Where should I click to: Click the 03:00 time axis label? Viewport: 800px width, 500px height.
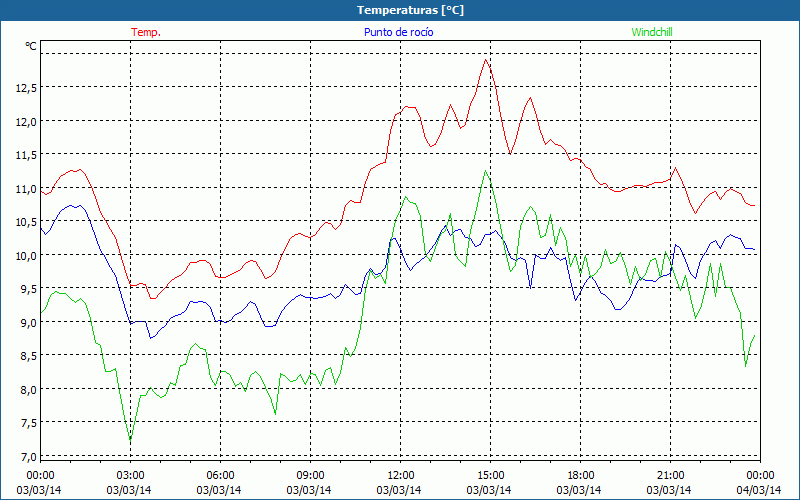pyautogui.click(x=130, y=476)
